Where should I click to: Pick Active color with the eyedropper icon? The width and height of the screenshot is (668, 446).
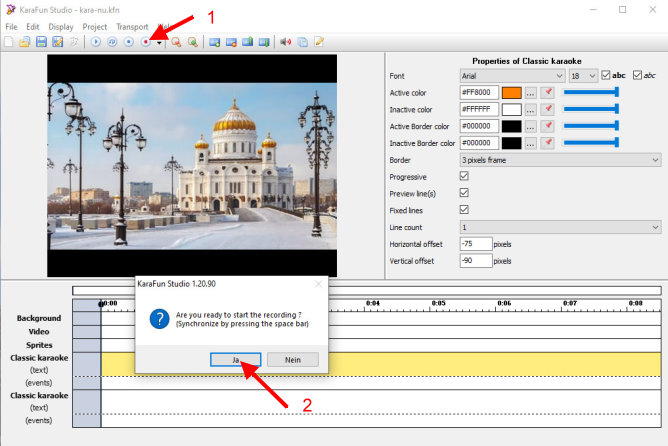tap(548, 92)
